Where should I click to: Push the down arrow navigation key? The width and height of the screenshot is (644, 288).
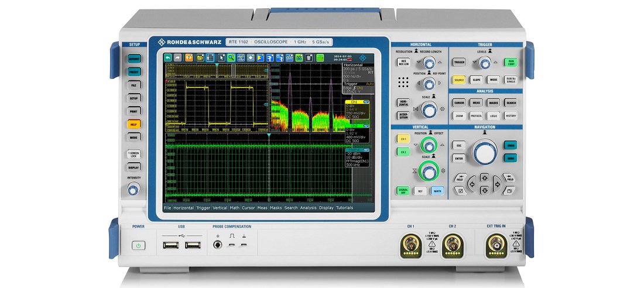point(485,190)
